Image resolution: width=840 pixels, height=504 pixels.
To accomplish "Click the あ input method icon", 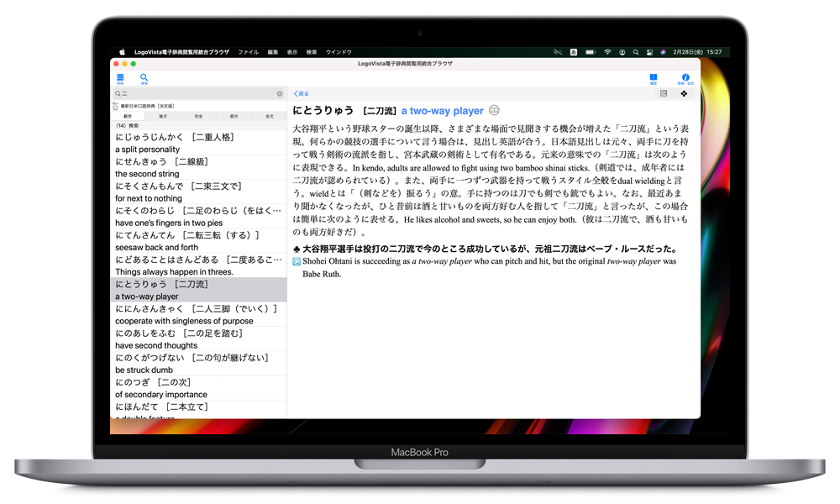I will tap(574, 52).
